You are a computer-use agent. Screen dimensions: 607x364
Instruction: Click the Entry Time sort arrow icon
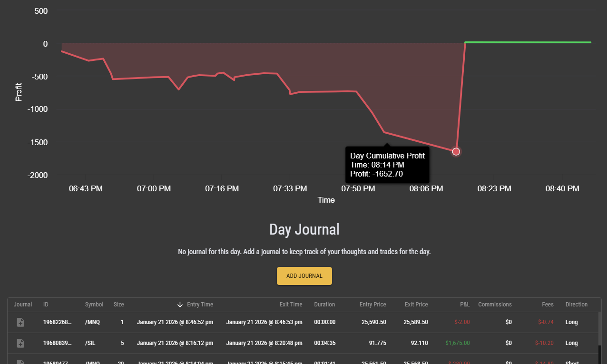click(180, 305)
